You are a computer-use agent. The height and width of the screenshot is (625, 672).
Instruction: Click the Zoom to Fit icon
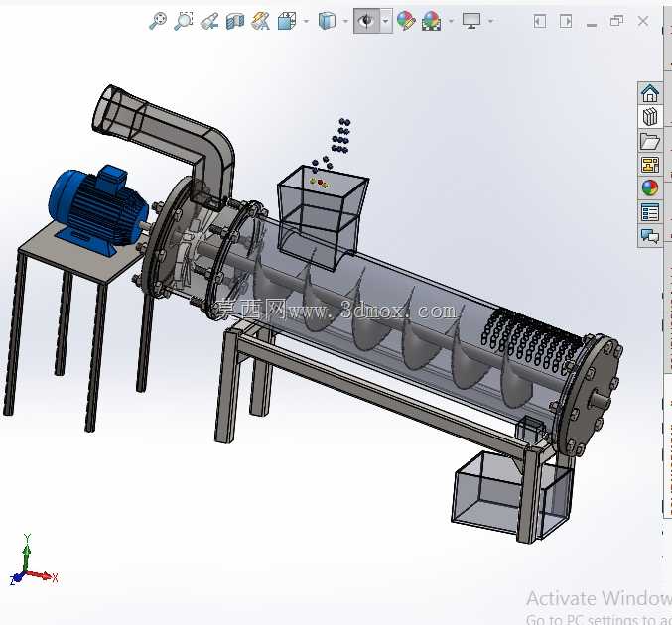point(158,21)
